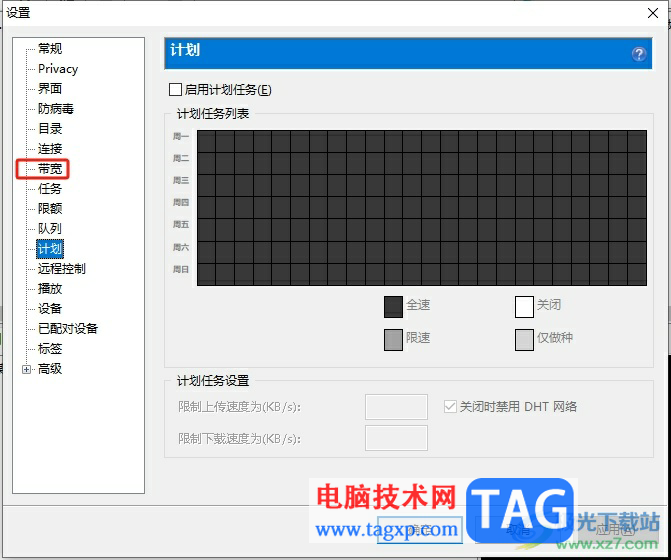Pick the 全速 dark color swatch
The image size is (671, 560).
(393, 307)
